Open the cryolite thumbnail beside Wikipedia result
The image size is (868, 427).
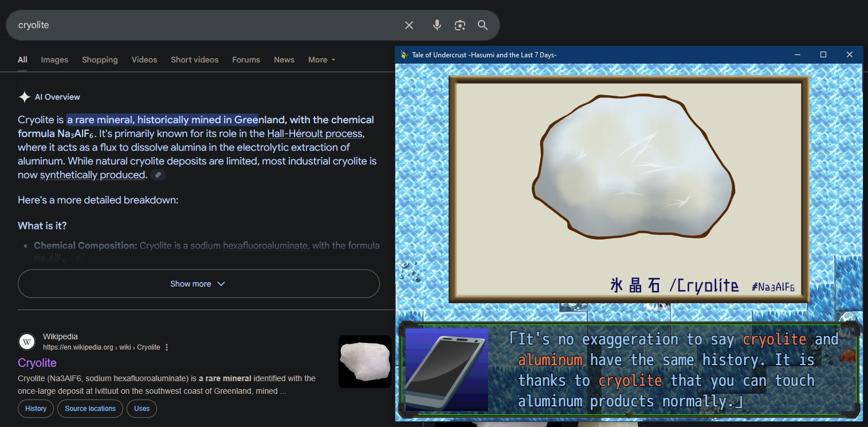click(x=365, y=362)
